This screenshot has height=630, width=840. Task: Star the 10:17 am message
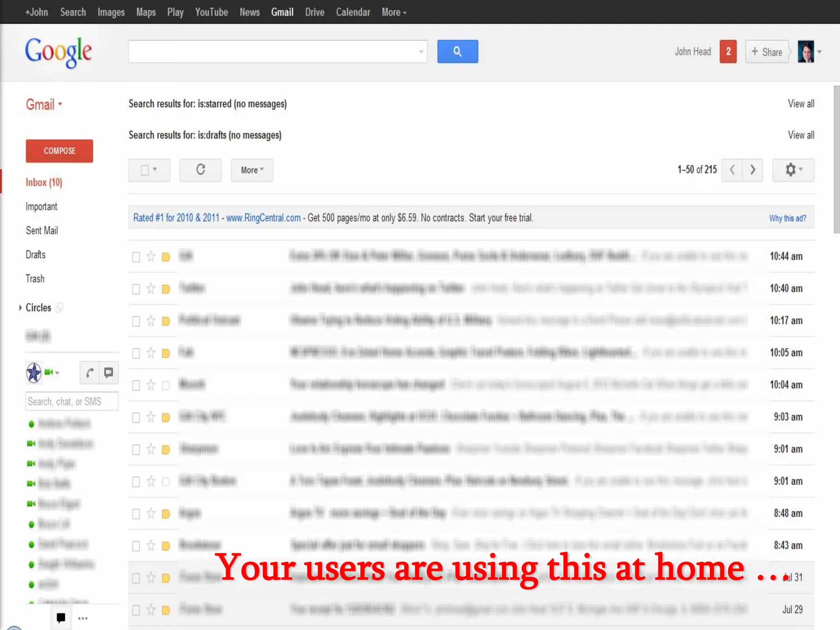[x=151, y=321]
